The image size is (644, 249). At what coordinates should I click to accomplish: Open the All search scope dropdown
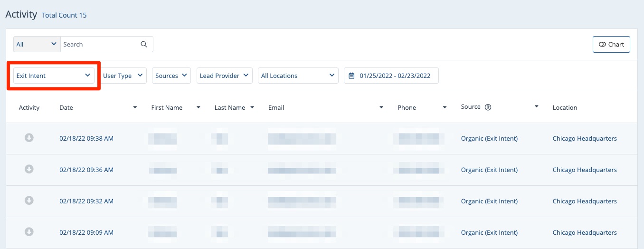(37, 44)
